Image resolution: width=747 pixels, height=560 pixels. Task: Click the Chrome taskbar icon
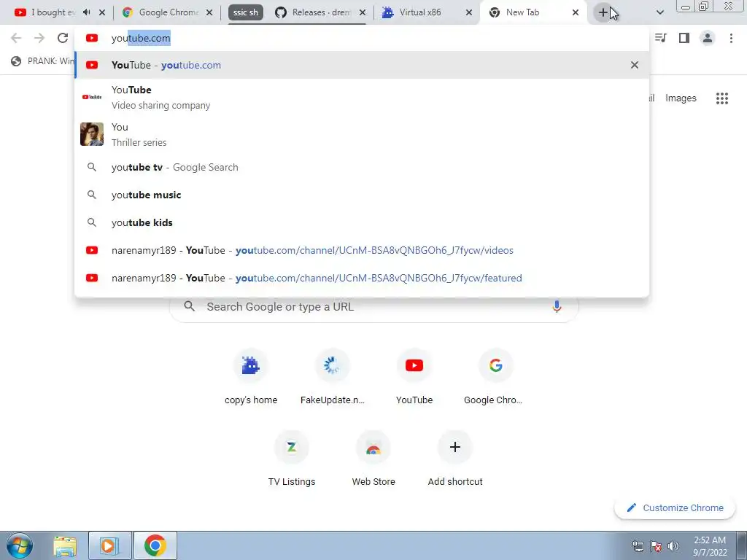[x=155, y=545]
